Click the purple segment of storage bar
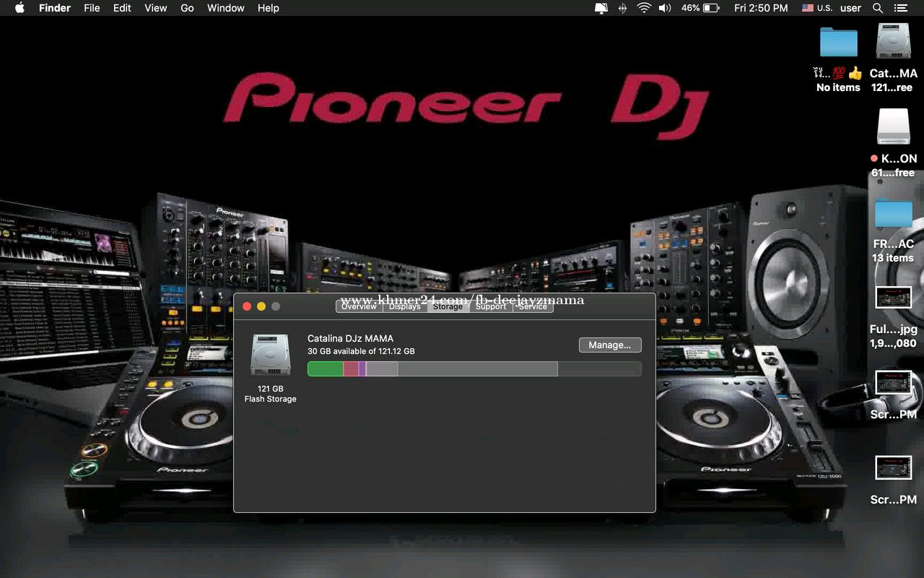The height and width of the screenshot is (578, 924). 362,369
